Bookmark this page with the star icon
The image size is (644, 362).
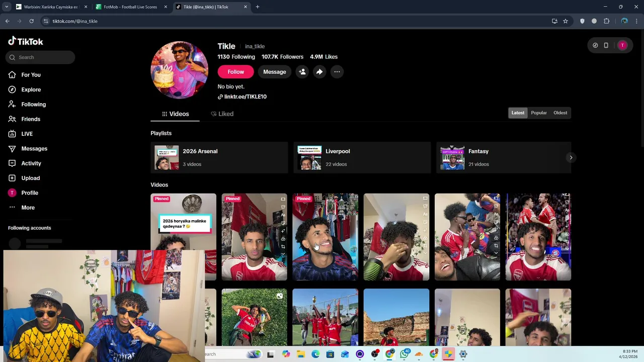click(x=566, y=21)
